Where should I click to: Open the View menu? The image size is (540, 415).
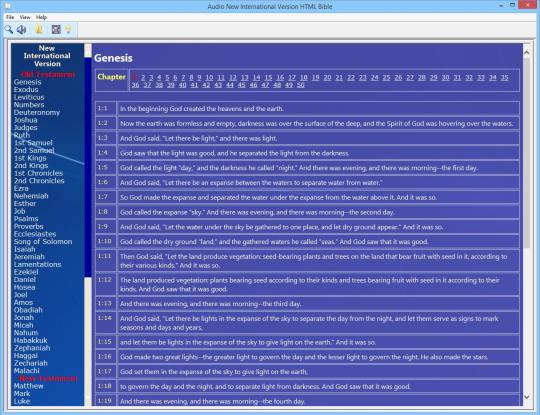pyautogui.click(x=25, y=17)
